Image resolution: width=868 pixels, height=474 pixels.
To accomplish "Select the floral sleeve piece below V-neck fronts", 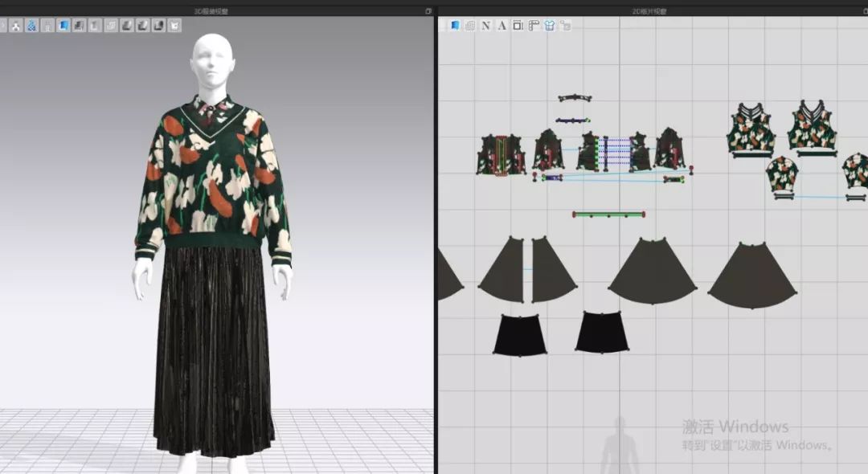I will (x=782, y=174).
